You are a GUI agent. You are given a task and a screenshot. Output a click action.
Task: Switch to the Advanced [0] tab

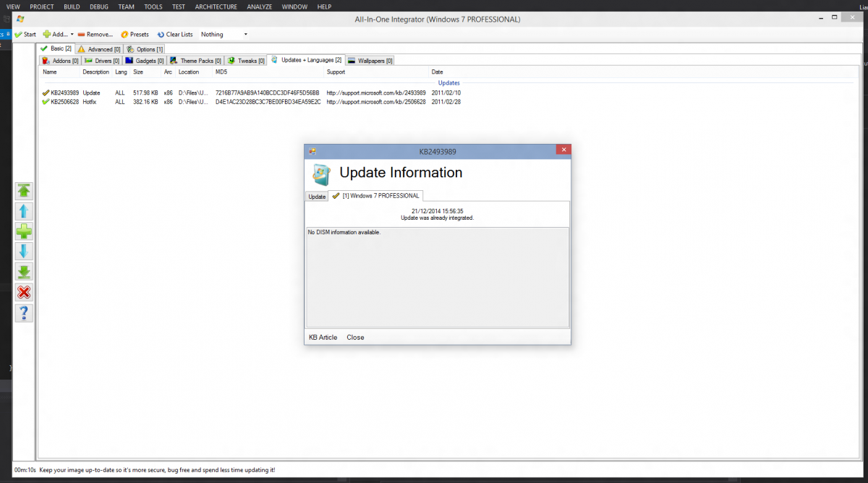[x=99, y=49]
